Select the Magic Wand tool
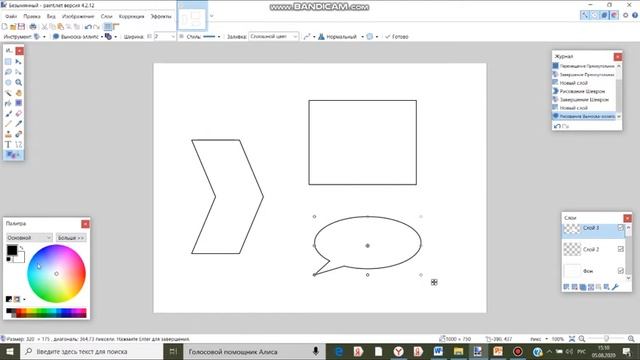Viewport: 640px width, 360px height. [x=8, y=93]
